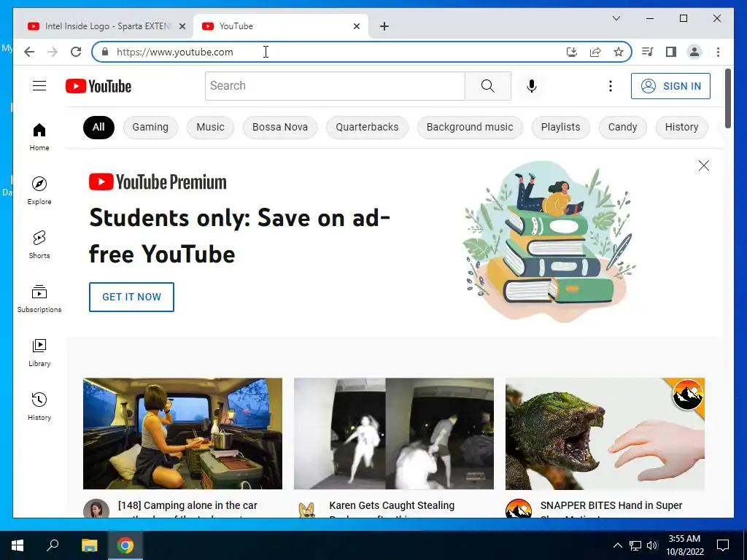This screenshot has height=560, width=747.
Task: Open File Explorer from taskbar
Action: [89, 545]
